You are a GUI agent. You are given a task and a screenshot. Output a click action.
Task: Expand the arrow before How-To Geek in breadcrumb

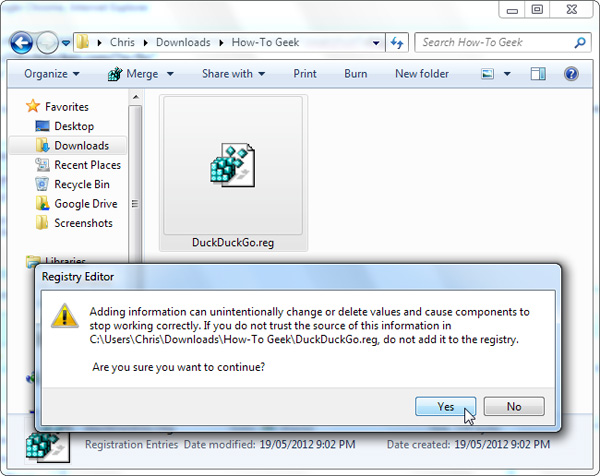coord(221,43)
